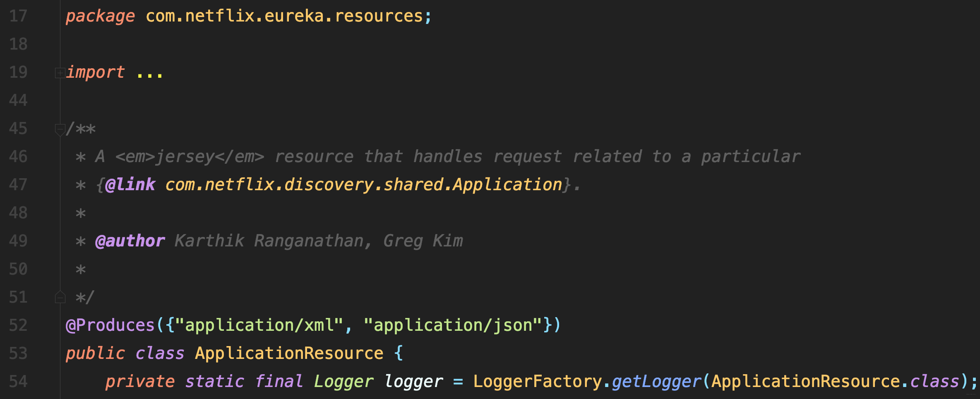Click line number 54 in the gutter

coord(18,382)
